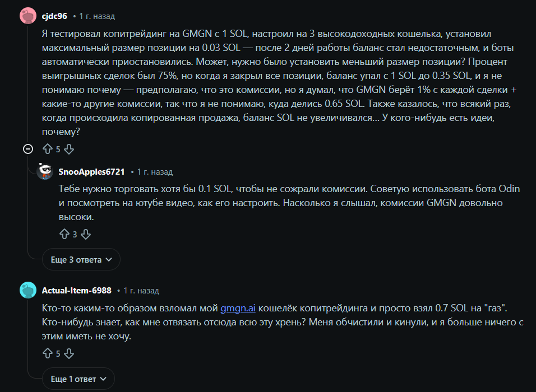Image resolution: width=536 pixels, height=392 pixels.
Task: Expand "Еще 3 ответа" replies
Action: click(81, 260)
